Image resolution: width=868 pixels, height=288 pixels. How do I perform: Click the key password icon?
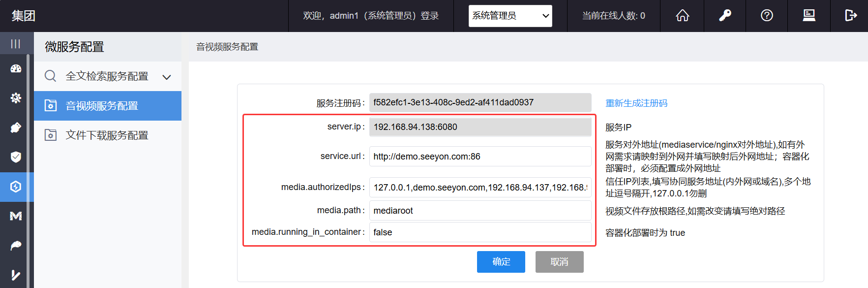click(x=725, y=16)
